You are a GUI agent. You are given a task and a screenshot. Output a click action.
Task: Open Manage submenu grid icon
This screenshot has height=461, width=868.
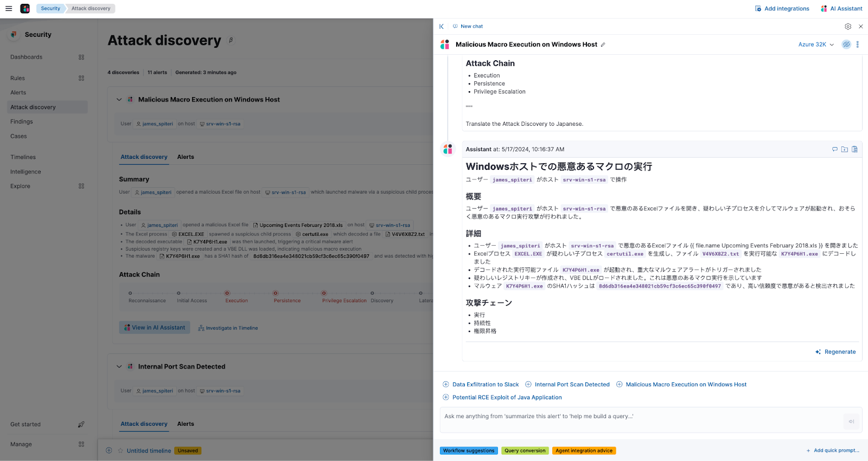[81, 444]
